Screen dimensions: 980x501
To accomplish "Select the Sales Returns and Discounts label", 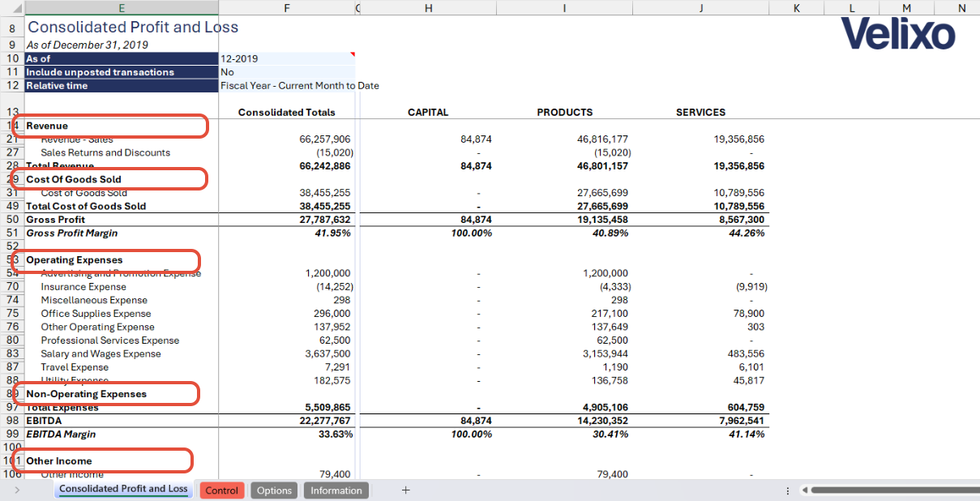I will [105, 152].
